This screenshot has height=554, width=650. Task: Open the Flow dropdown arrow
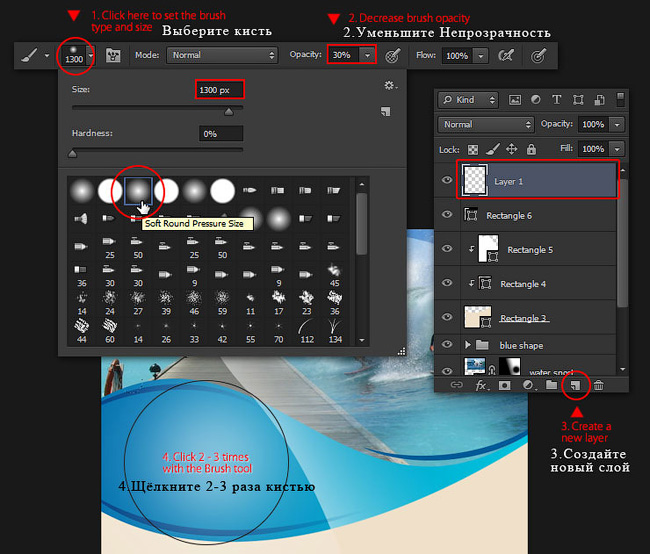click(481, 56)
